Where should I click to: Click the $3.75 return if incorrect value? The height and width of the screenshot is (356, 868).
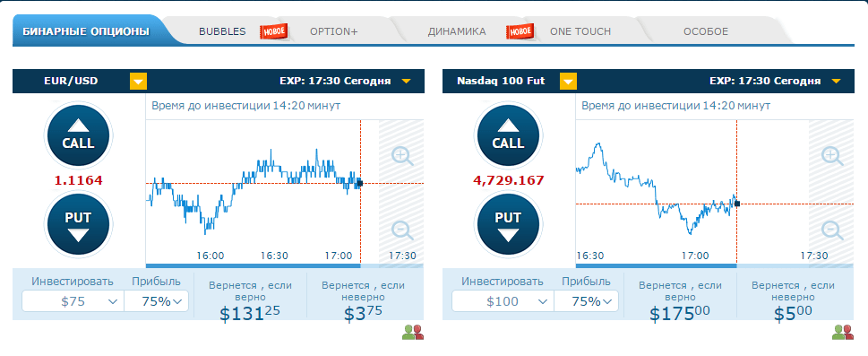click(363, 313)
